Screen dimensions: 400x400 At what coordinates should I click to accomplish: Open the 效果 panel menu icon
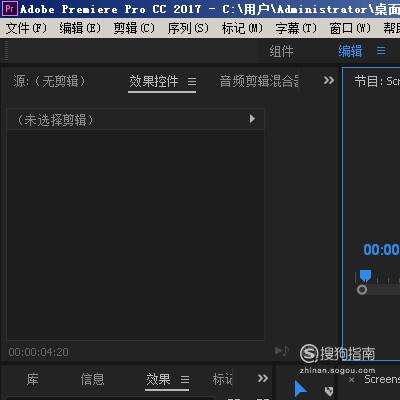tap(185, 379)
